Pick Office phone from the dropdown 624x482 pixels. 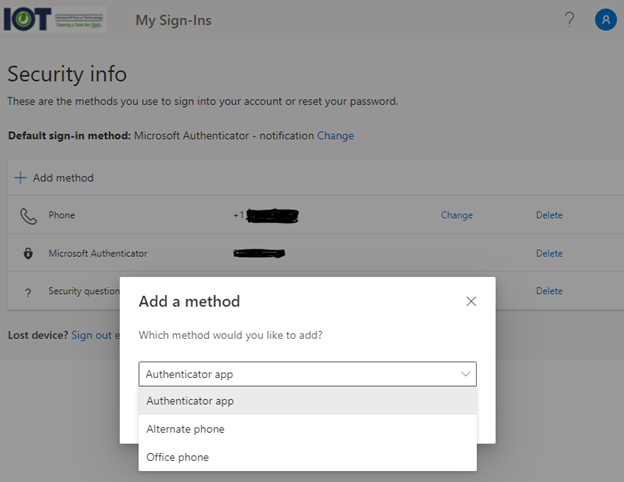coord(178,457)
